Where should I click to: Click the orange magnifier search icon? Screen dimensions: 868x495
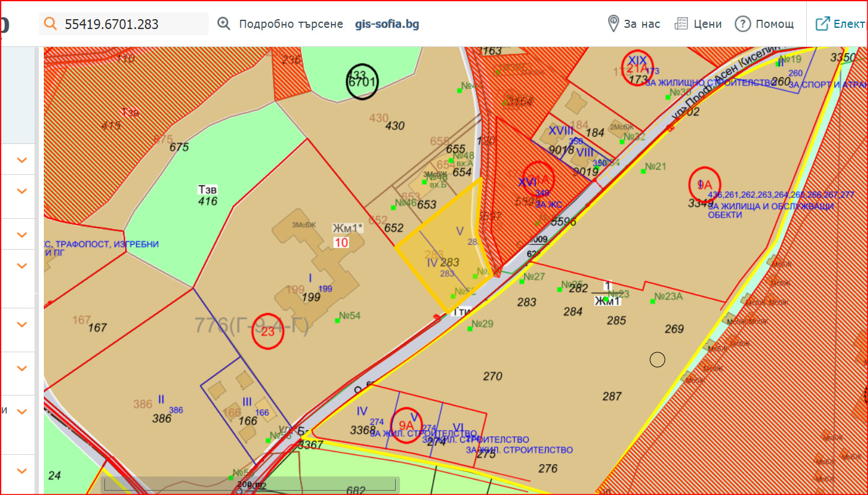point(52,24)
